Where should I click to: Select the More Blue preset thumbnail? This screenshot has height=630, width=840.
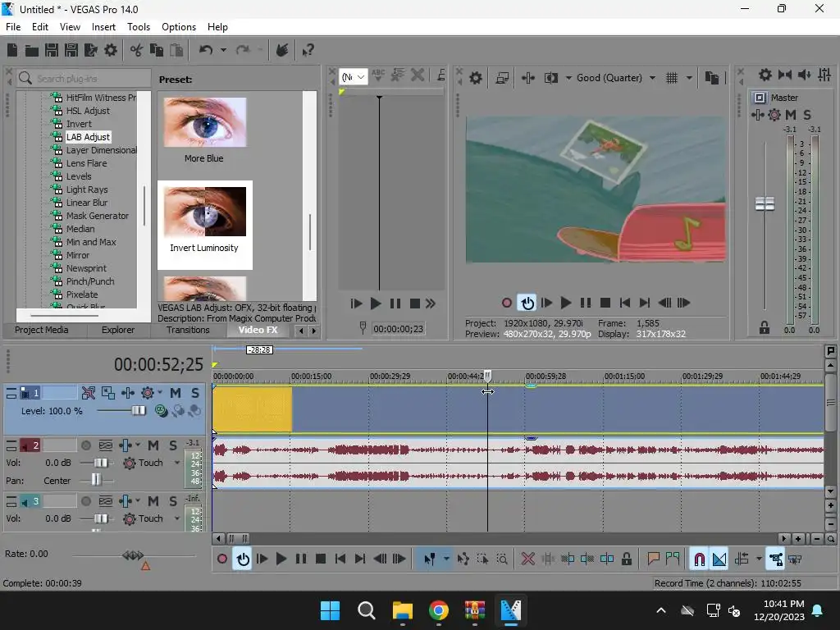[x=204, y=123]
